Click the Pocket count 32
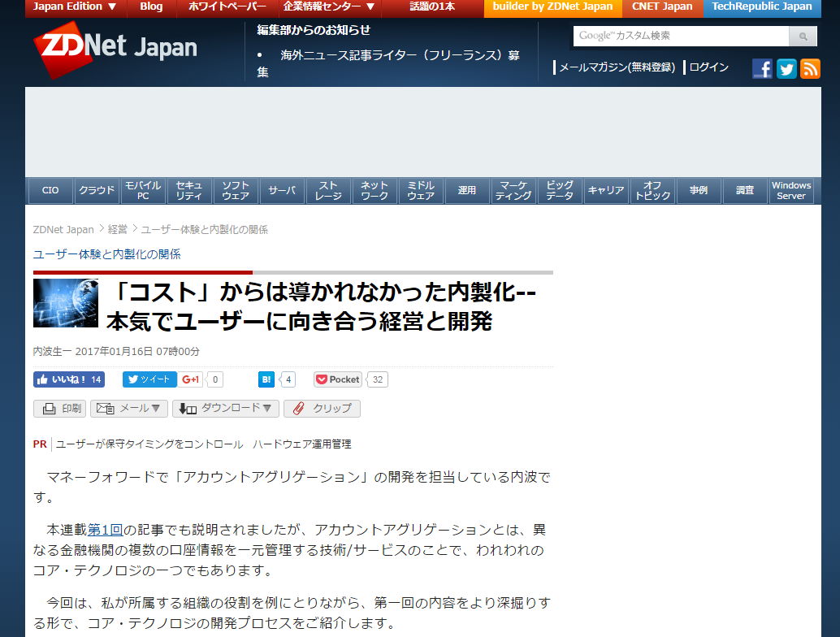Screen dimensions: 840x637 (x=378, y=379)
